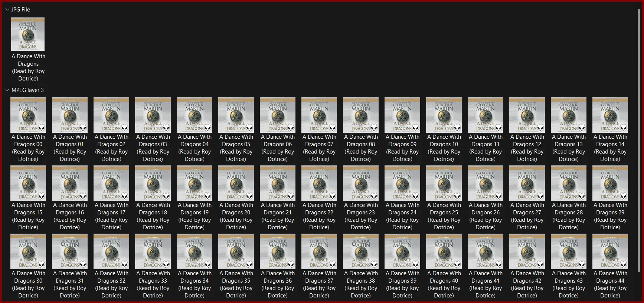This screenshot has height=303, width=644.
Task: Select the A Dance With Dragons 17 MP3 icon
Action: [111, 183]
